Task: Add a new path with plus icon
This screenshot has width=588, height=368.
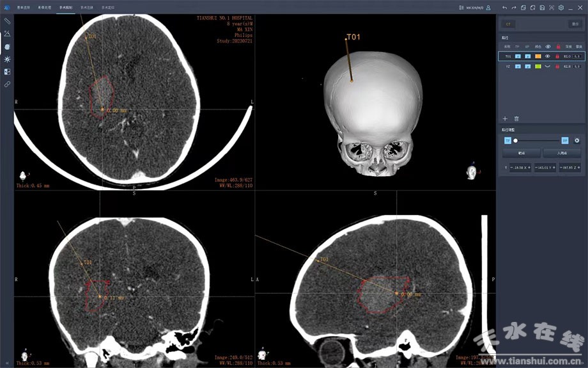Action: [505, 118]
